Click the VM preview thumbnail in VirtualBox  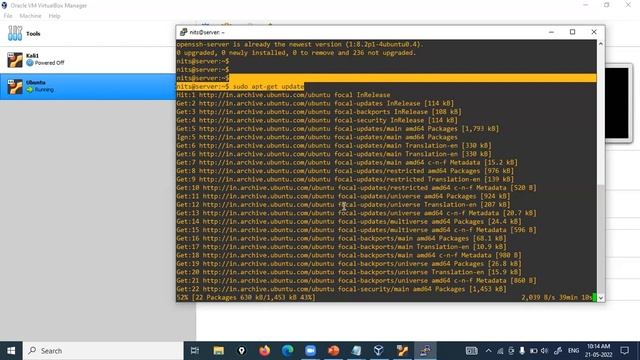coord(617,103)
